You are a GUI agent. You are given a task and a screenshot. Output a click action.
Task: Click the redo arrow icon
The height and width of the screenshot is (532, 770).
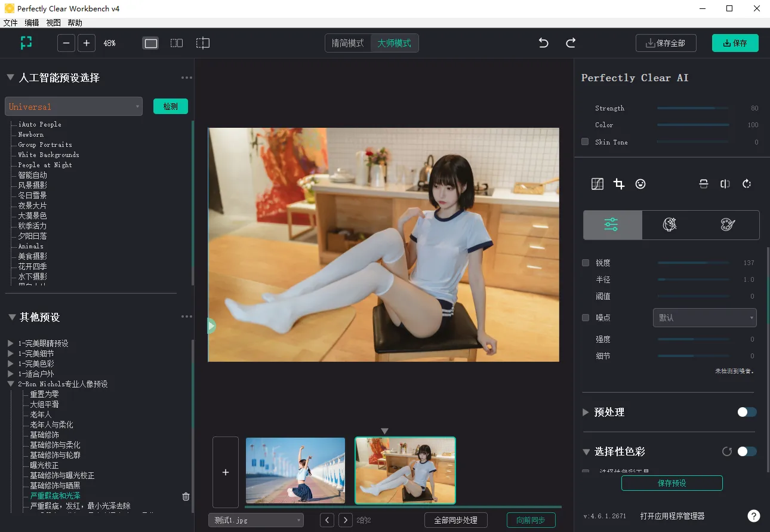click(x=571, y=43)
